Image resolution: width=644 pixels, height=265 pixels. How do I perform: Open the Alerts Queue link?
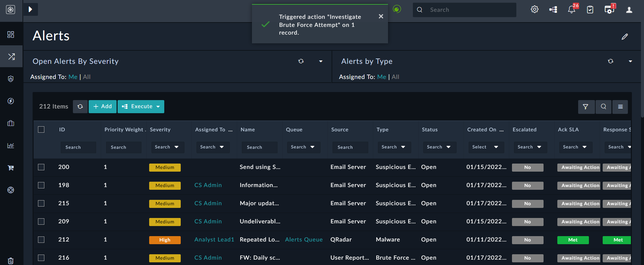tap(304, 240)
